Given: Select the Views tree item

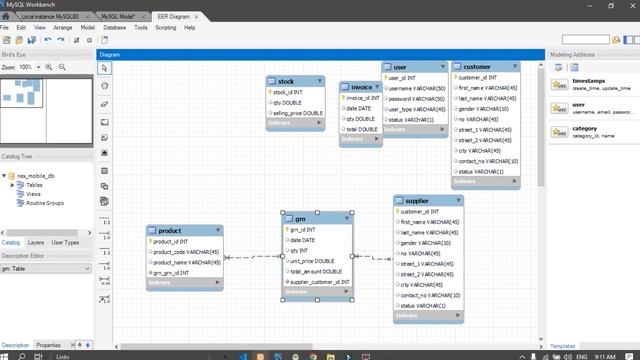Looking at the screenshot, I should (x=33, y=194).
